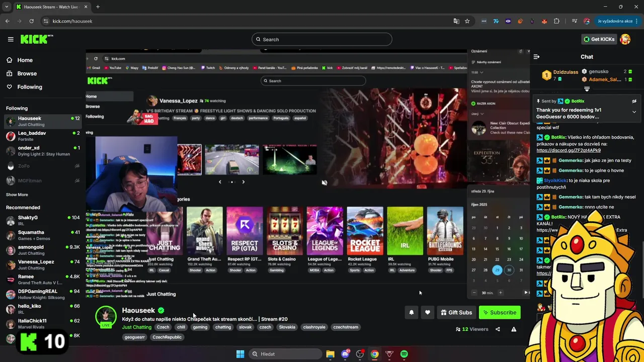The width and height of the screenshot is (644, 362).
Task: Share the stream with the share icon
Action: pos(498,329)
